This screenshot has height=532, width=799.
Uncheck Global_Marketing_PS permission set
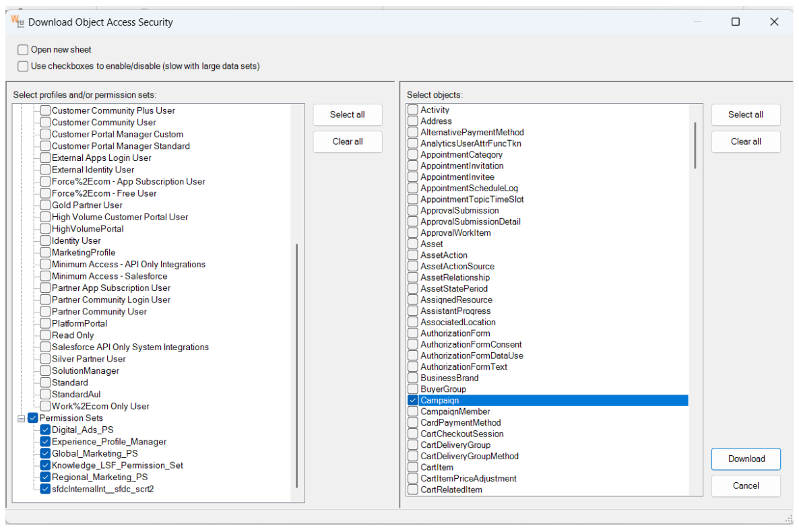(45, 453)
